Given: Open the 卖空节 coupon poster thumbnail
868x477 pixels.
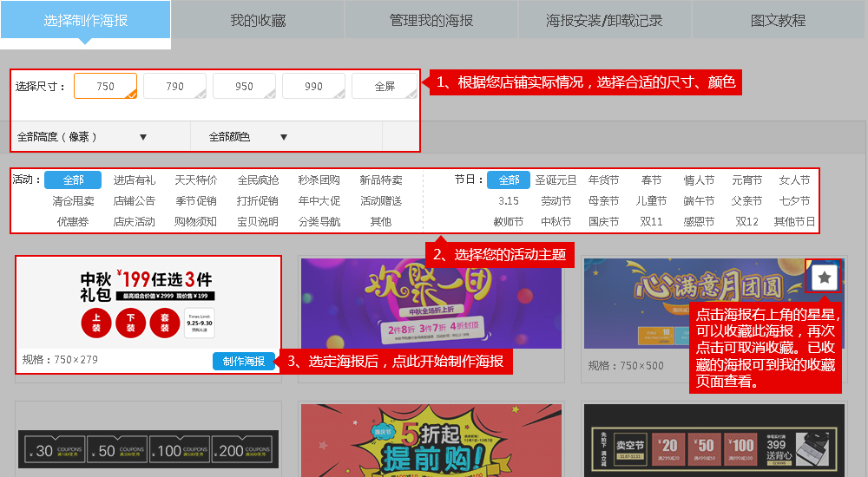Looking at the screenshot, I should tap(714, 441).
